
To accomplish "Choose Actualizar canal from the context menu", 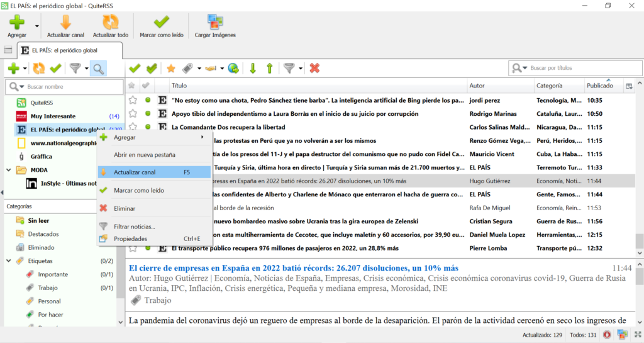I will 135,172.
